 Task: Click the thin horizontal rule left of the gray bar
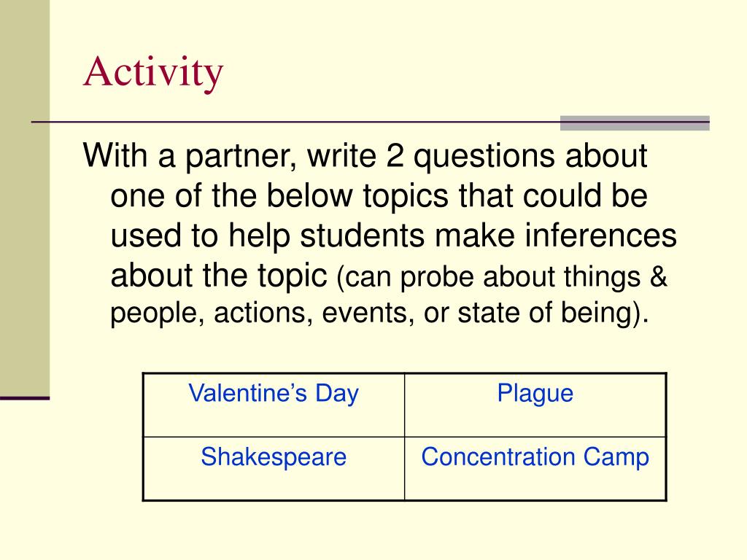(x=295, y=122)
